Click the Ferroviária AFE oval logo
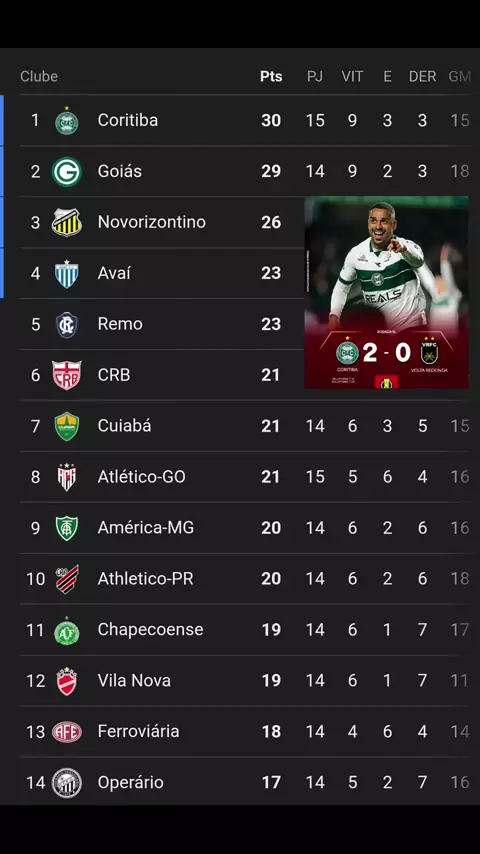480x854 pixels. tap(66, 732)
